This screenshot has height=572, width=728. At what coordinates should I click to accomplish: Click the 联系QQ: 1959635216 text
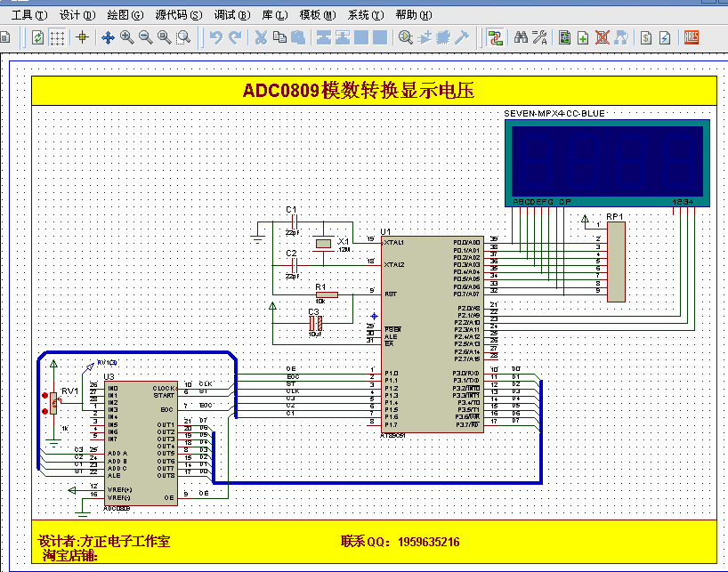tap(400, 542)
